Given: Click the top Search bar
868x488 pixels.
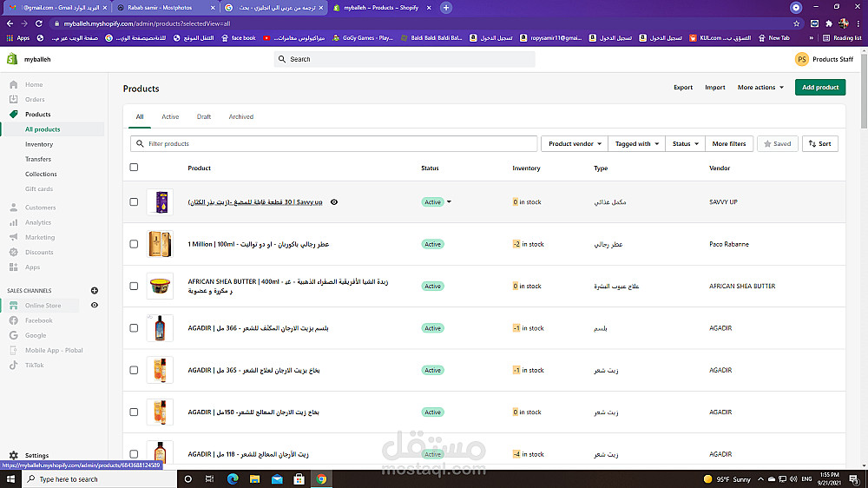Looking at the screenshot, I should pyautogui.click(x=404, y=59).
